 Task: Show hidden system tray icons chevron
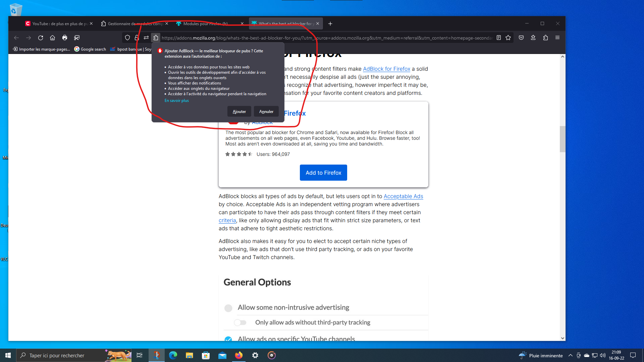pos(570,355)
